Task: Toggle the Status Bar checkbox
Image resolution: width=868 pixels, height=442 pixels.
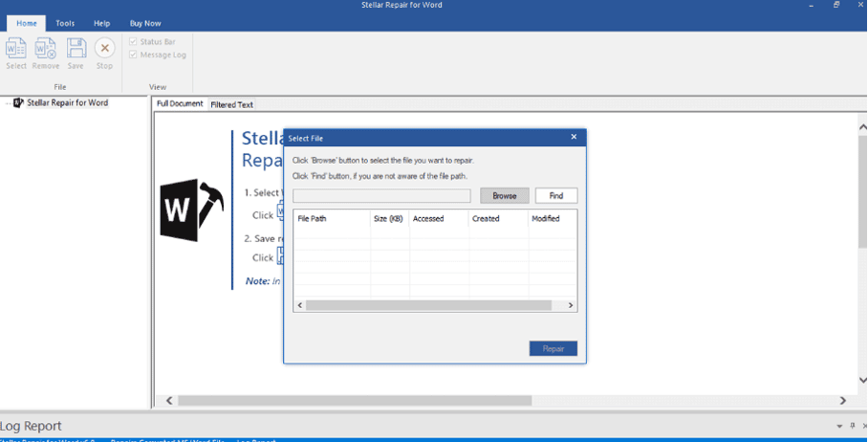Action: (x=133, y=41)
